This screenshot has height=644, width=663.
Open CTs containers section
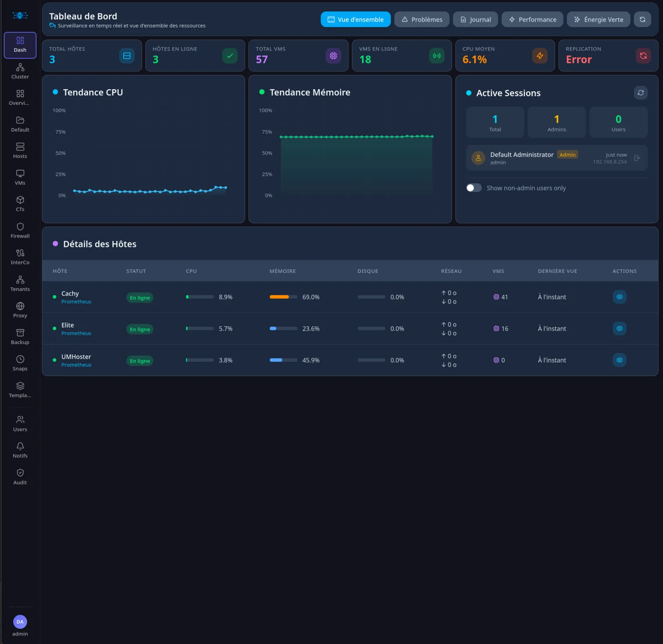pos(20,204)
